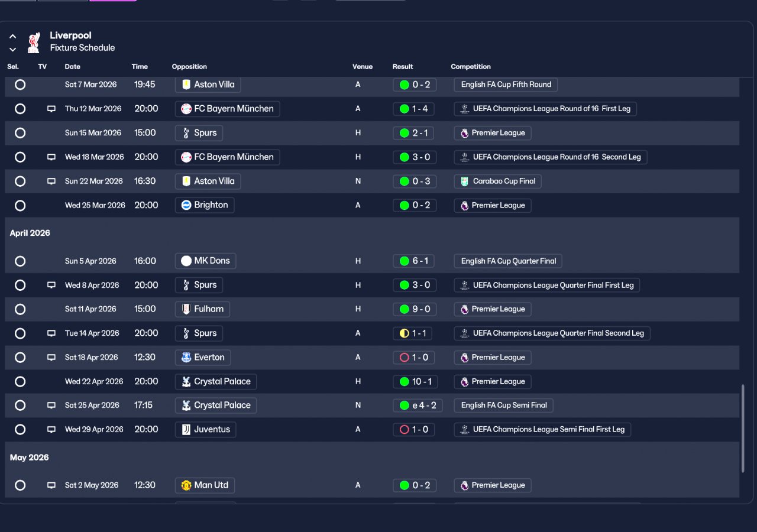Sort by the Date column header
The width and height of the screenshot is (757, 532).
(73, 67)
